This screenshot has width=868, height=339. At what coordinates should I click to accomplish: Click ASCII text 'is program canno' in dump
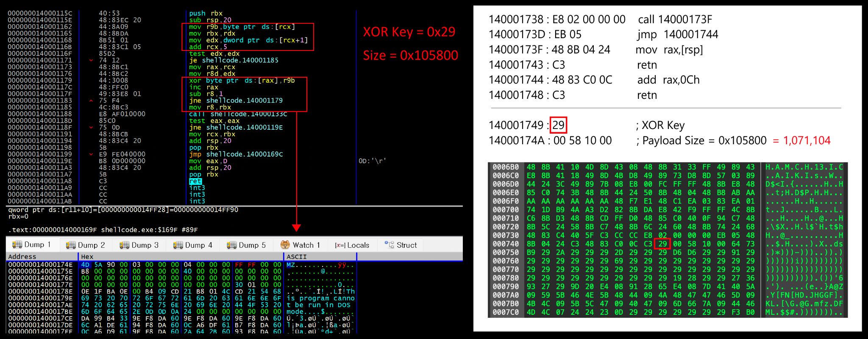(x=320, y=298)
